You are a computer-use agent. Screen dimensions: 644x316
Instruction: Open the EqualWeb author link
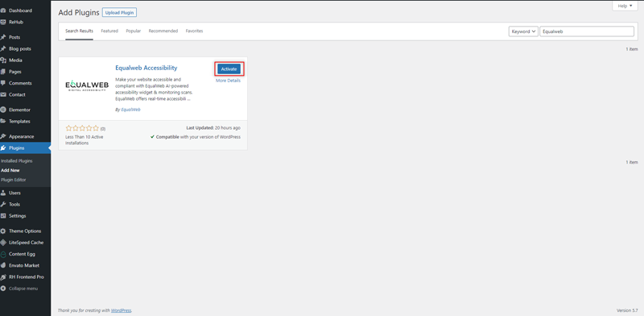(x=130, y=110)
